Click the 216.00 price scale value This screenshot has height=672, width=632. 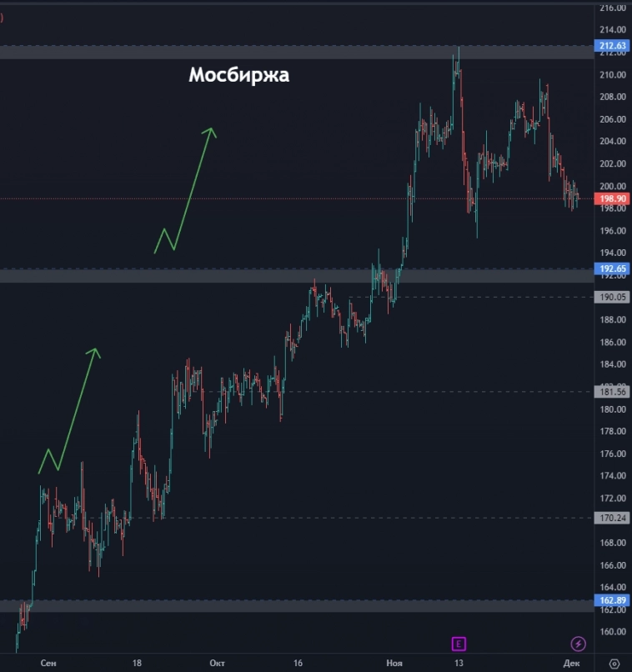[613, 8]
